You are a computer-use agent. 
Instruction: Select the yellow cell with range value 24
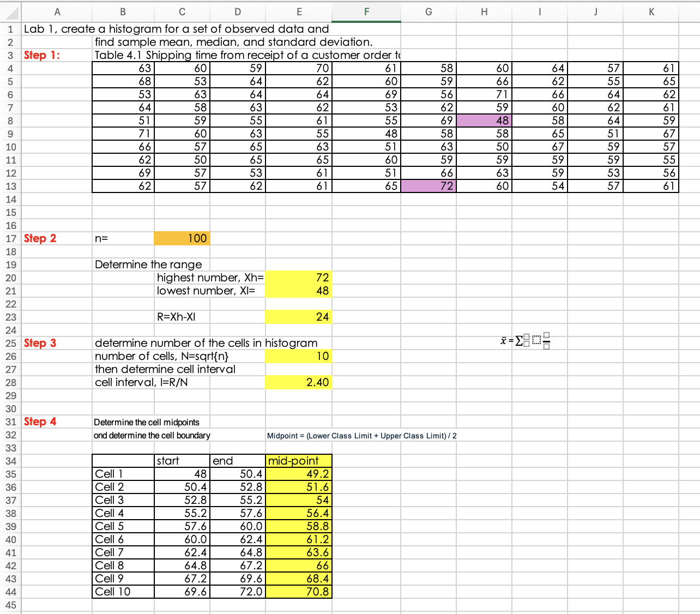pos(299,317)
